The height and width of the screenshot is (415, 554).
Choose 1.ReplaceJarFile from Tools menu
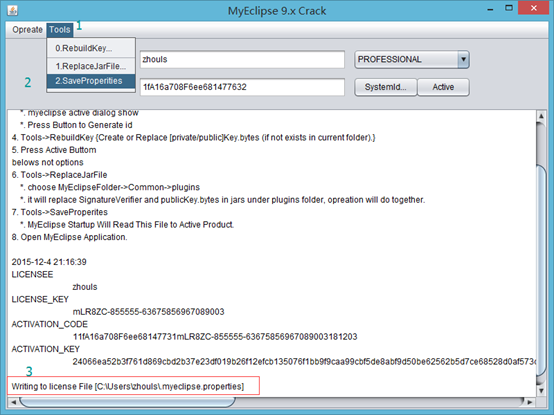91,66
